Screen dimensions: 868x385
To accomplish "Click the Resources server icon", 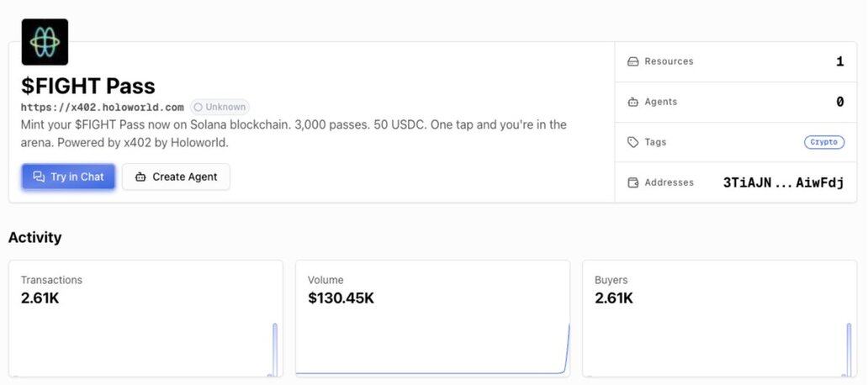I will 633,61.
